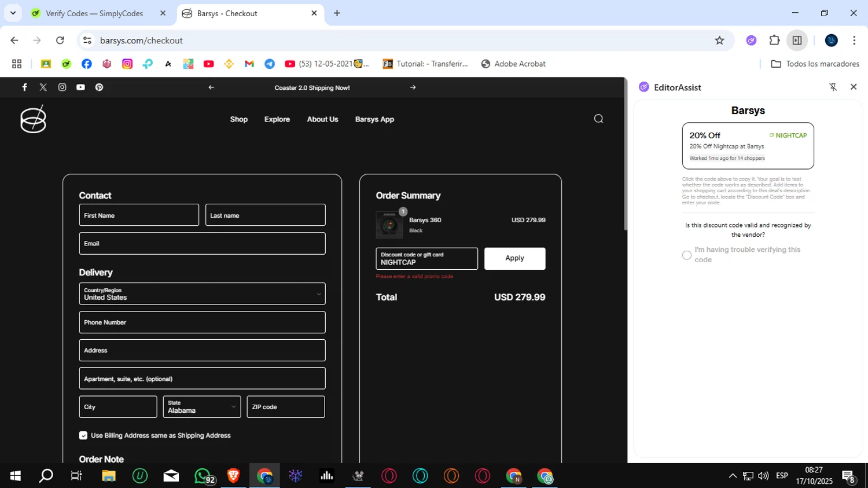Viewport: 868px width, 488px height.
Task: Open Windows Start menu
Action: 16,476
